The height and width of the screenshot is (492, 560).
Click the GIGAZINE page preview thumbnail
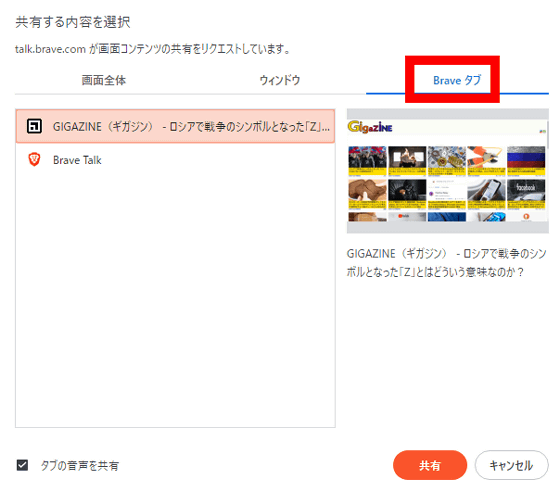[448, 171]
